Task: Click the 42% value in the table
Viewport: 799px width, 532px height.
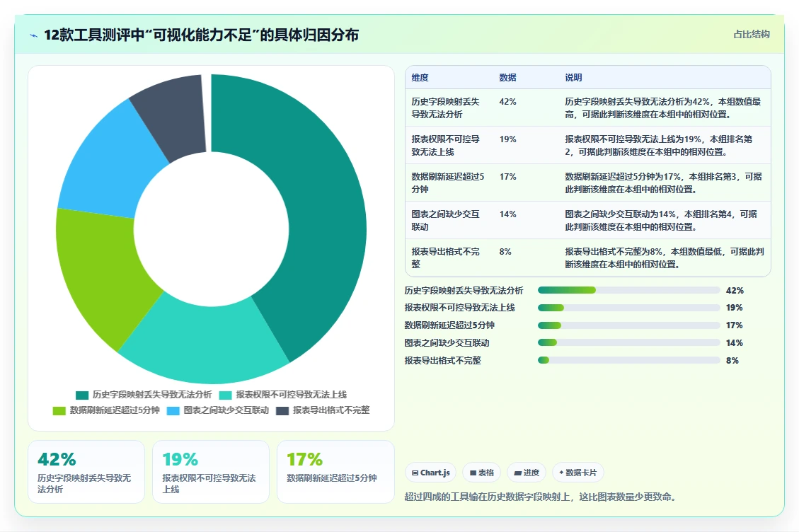Action: [x=507, y=102]
